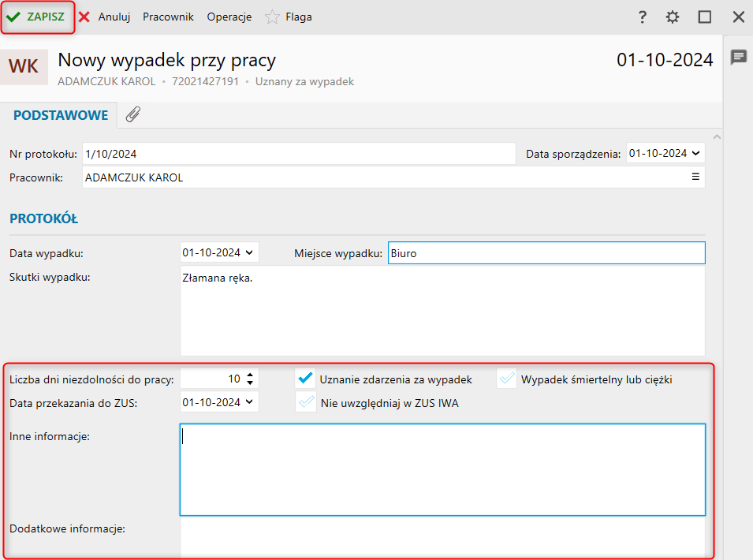Increase days of incapacity stepper
This screenshot has height=560, width=753.
[x=250, y=375]
